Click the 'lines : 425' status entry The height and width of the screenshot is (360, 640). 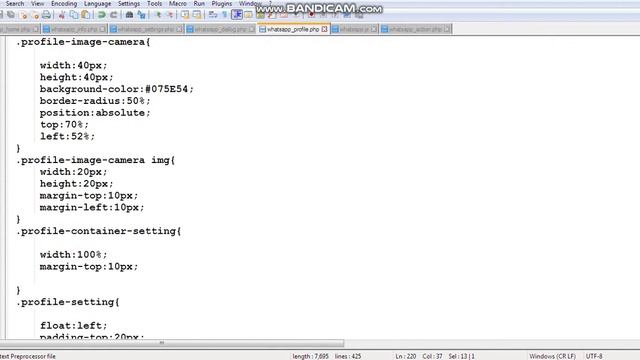(348, 356)
